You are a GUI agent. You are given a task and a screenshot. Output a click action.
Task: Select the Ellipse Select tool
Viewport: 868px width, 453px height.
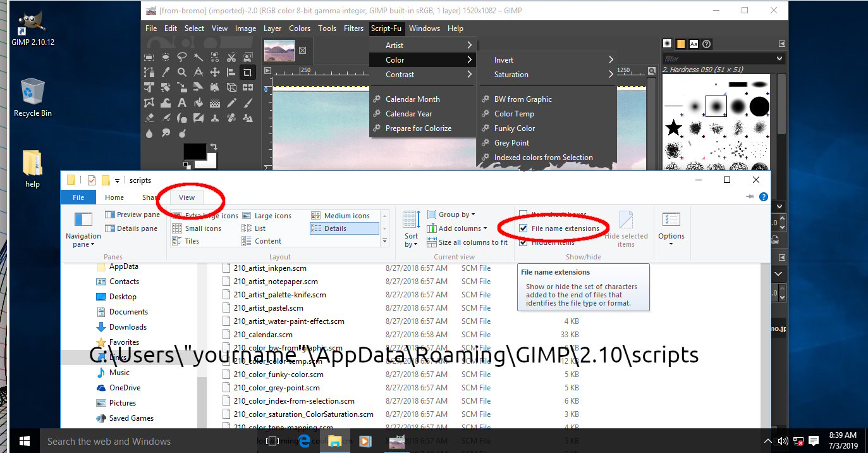166,57
